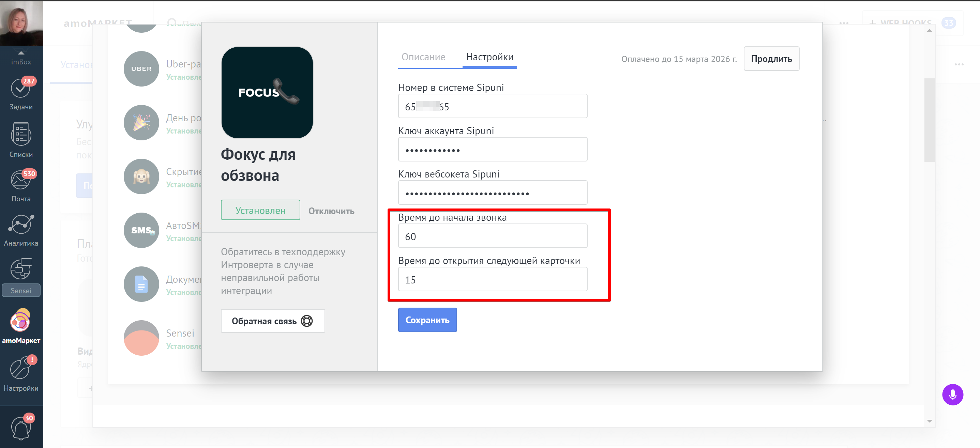Focus the Ключ аккаунта Sipuni field
Viewport: 980px width, 448px height.
point(492,150)
